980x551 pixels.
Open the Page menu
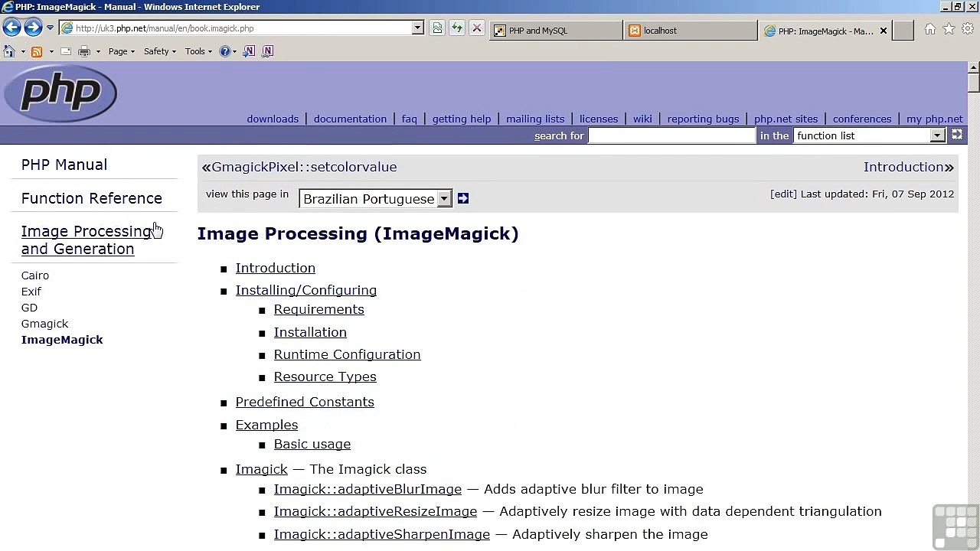tap(122, 51)
